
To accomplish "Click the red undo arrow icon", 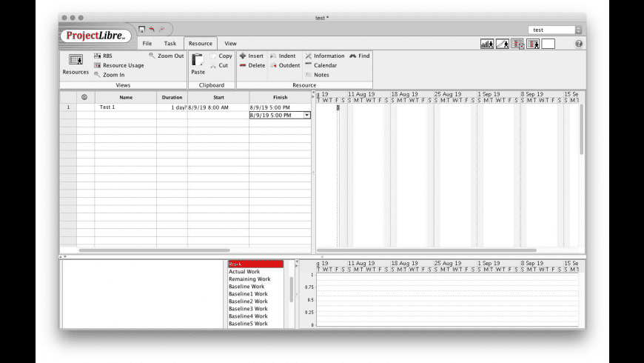I will (152, 29).
